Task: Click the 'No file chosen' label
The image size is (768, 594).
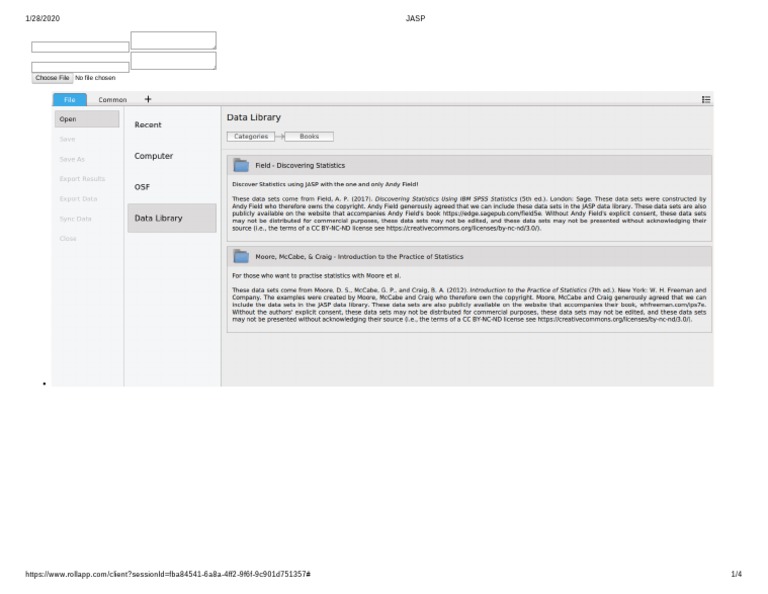Action: pyautogui.click(x=96, y=78)
